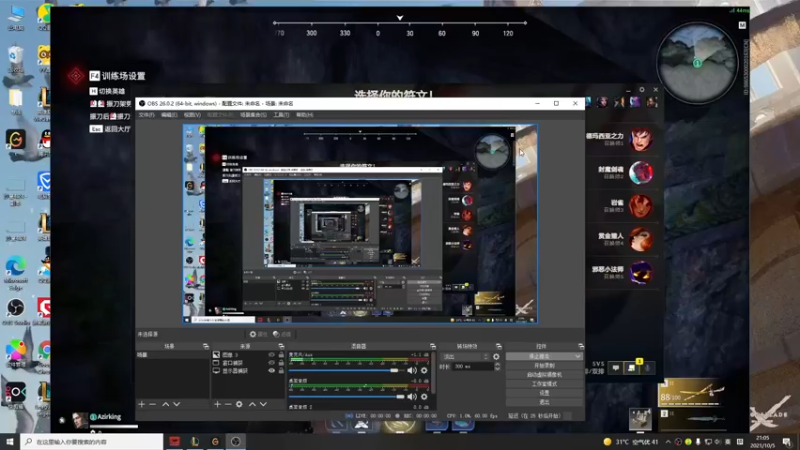
Task: Add a new source with the plus icon
Action: [x=217, y=404]
